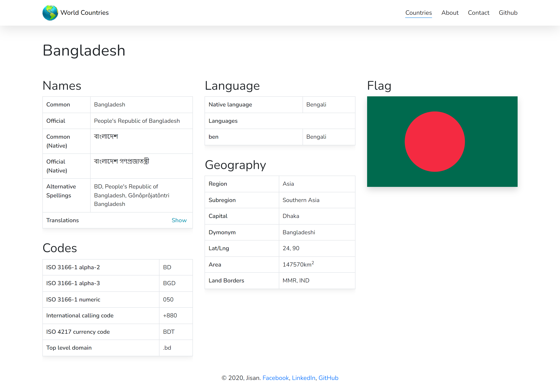Click the LinkedIn link in footer
The width and height of the screenshot is (560, 392).
point(303,378)
